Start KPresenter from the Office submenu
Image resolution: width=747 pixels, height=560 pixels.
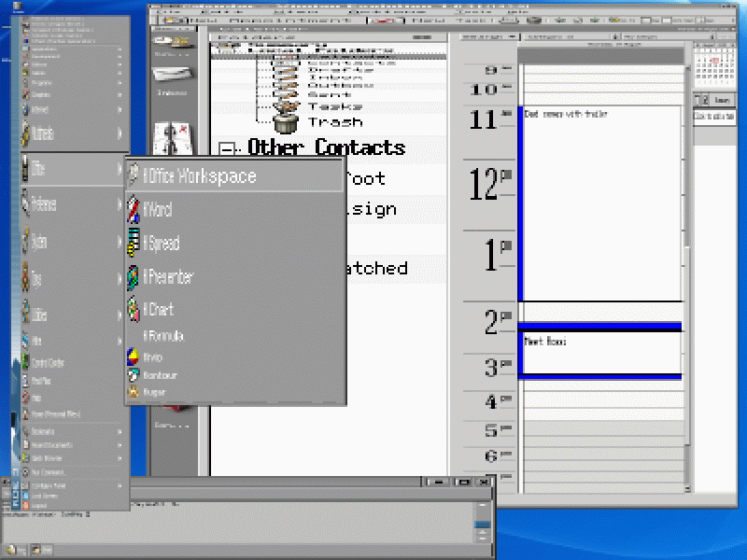point(166,277)
